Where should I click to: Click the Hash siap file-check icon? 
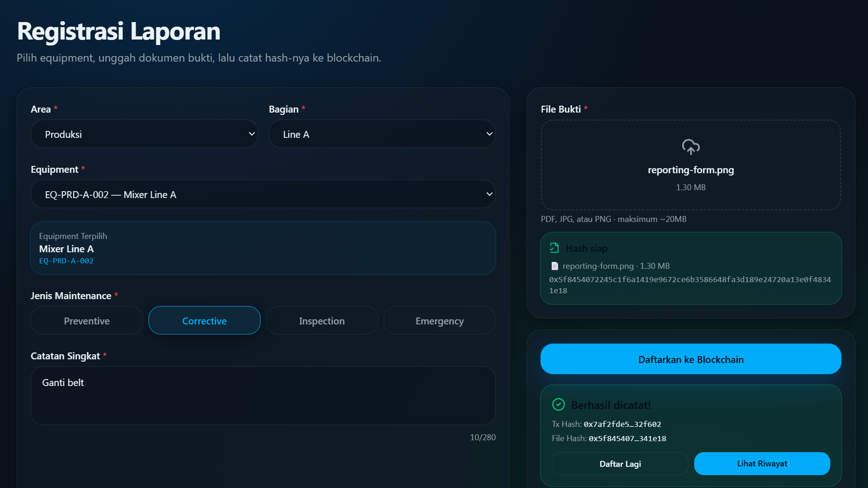554,248
